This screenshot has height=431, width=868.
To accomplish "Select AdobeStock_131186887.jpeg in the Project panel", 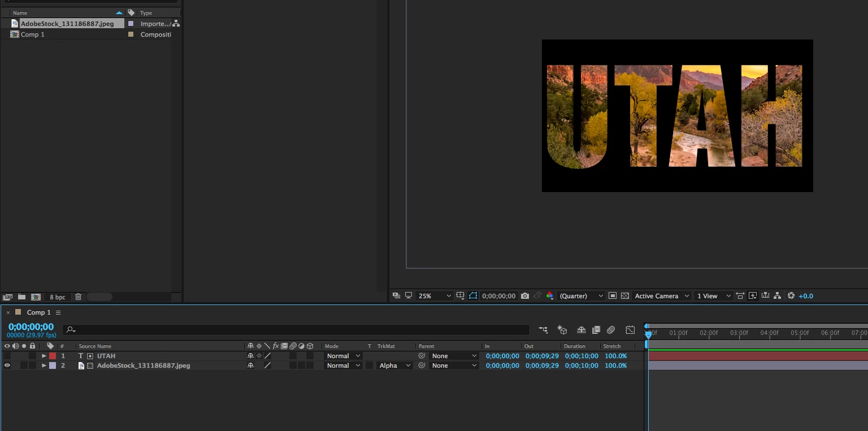I will (67, 24).
